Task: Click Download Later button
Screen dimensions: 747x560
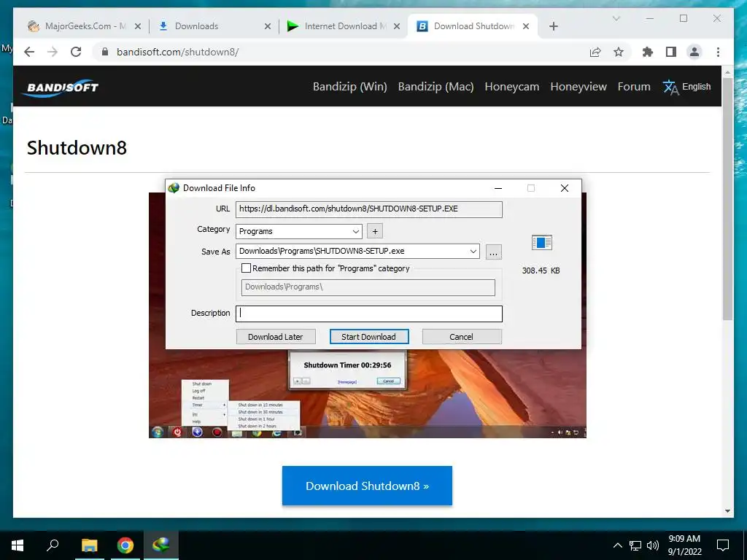Action: point(275,337)
